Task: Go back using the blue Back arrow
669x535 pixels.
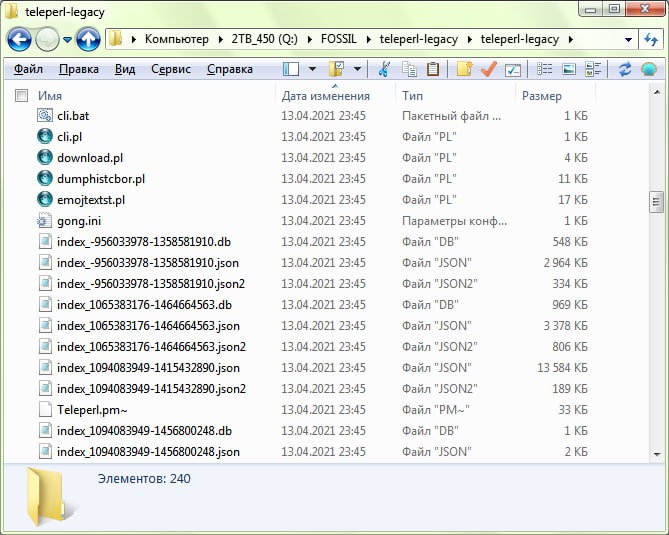Action: (19, 39)
